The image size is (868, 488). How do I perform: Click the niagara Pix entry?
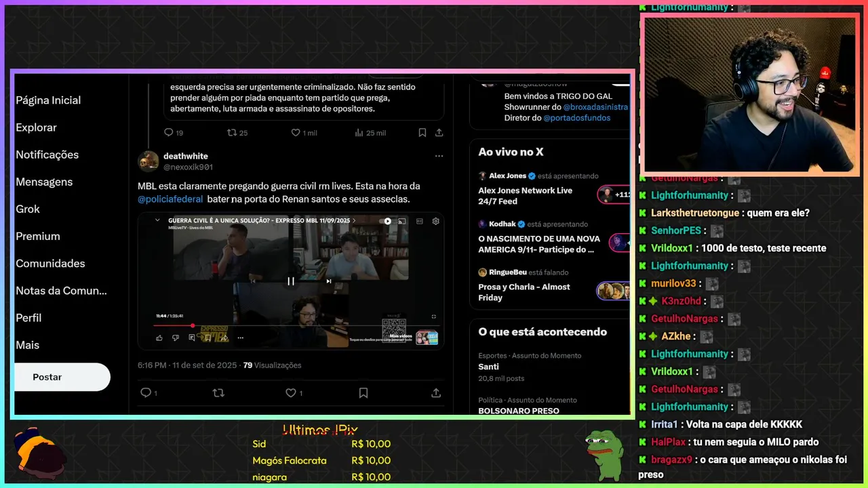(x=321, y=477)
